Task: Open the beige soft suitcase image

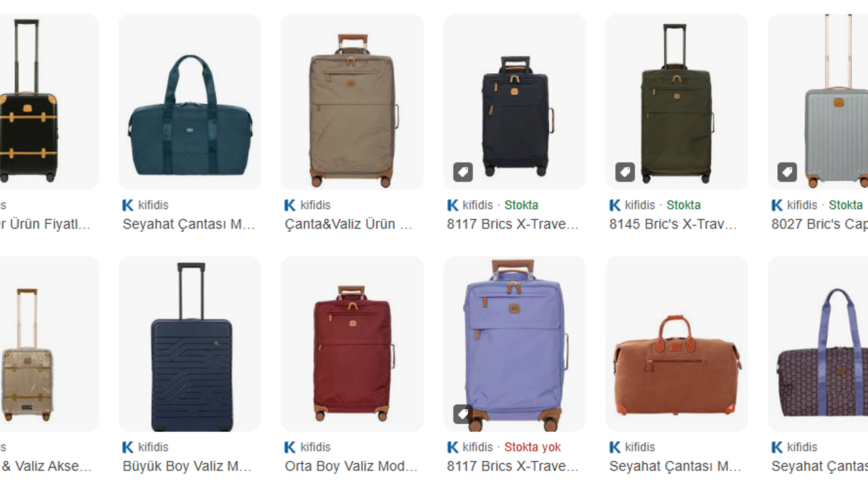Action: click(x=352, y=102)
